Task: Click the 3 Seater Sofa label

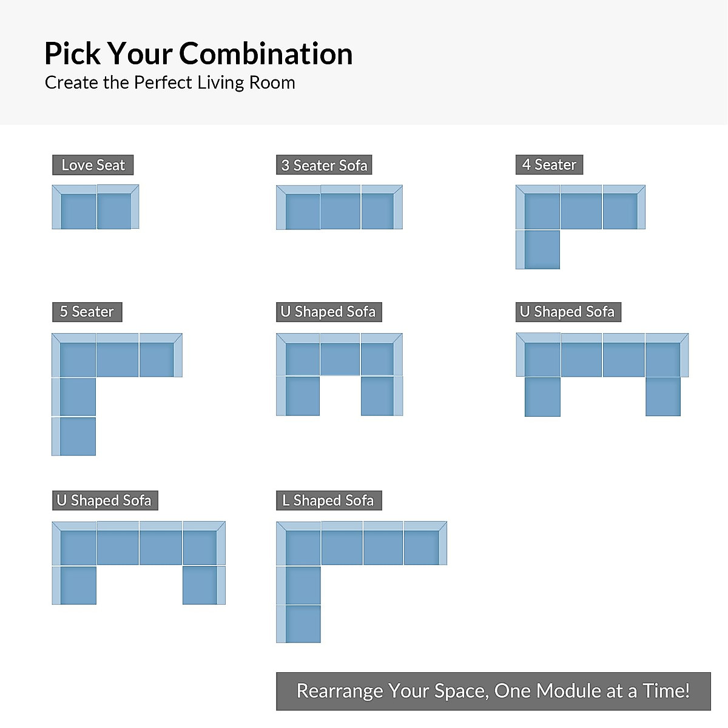Action: 324,165
